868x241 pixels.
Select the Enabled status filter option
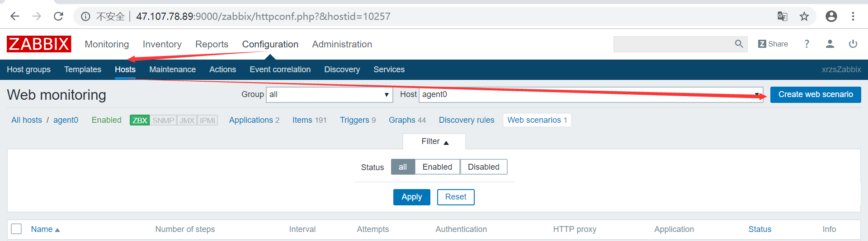pyautogui.click(x=437, y=167)
